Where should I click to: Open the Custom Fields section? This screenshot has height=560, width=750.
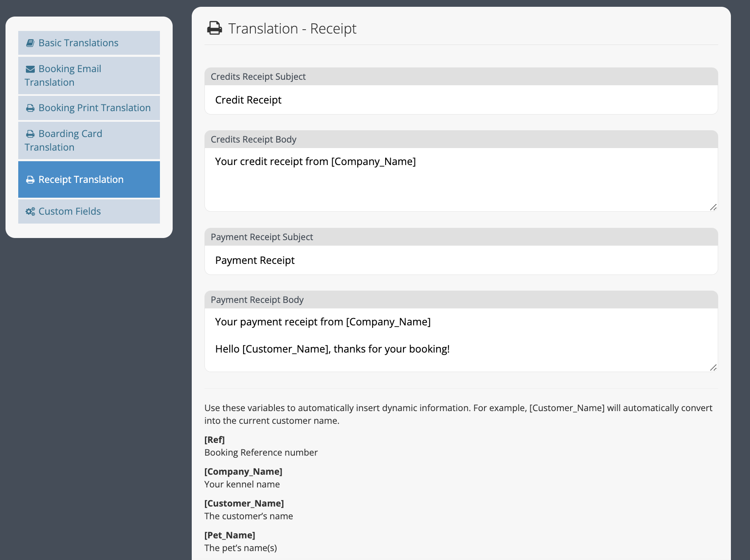click(x=89, y=211)
